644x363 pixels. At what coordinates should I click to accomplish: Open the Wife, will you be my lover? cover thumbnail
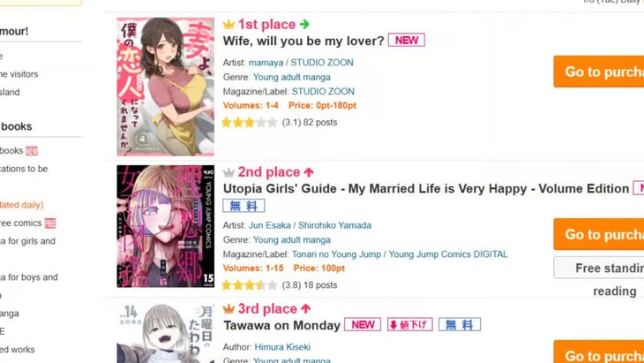point(166,87)
